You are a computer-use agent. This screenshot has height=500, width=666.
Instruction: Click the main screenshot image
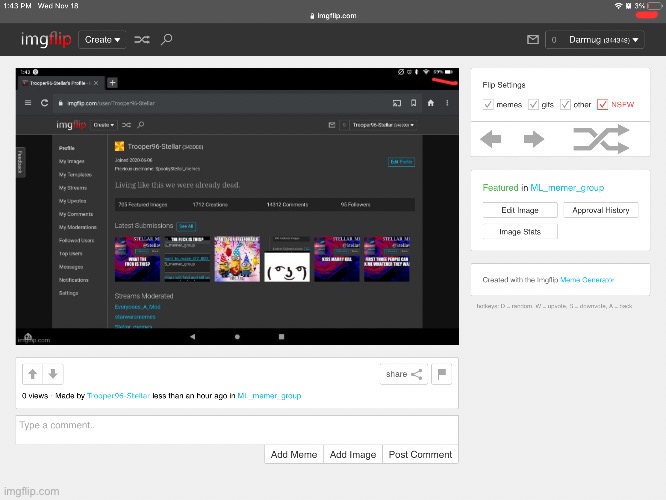(237, 206)
